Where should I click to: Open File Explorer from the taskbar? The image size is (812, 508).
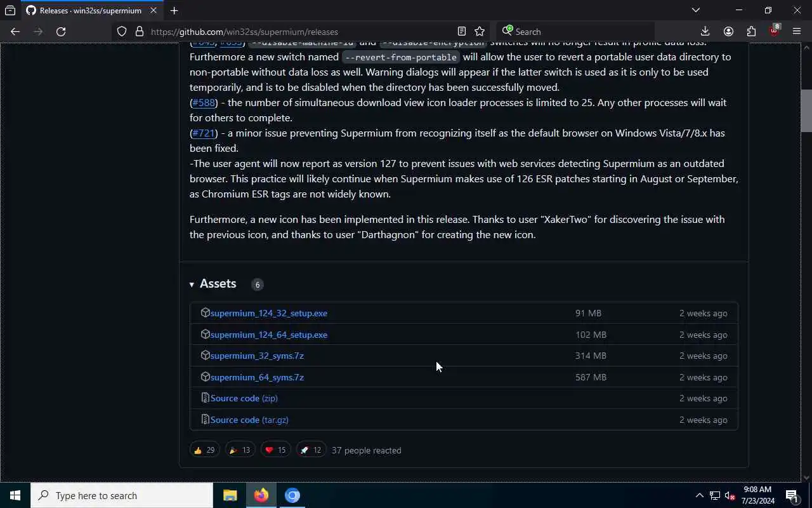tap(230, 495)
